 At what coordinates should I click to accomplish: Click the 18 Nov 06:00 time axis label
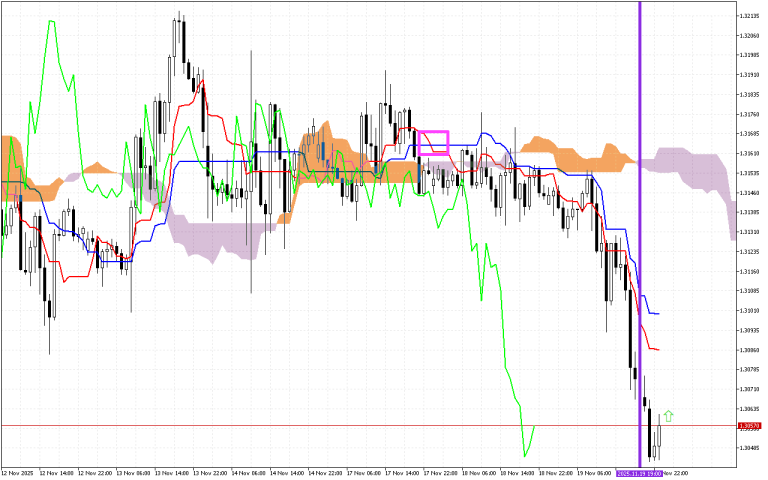click(479, 474)
